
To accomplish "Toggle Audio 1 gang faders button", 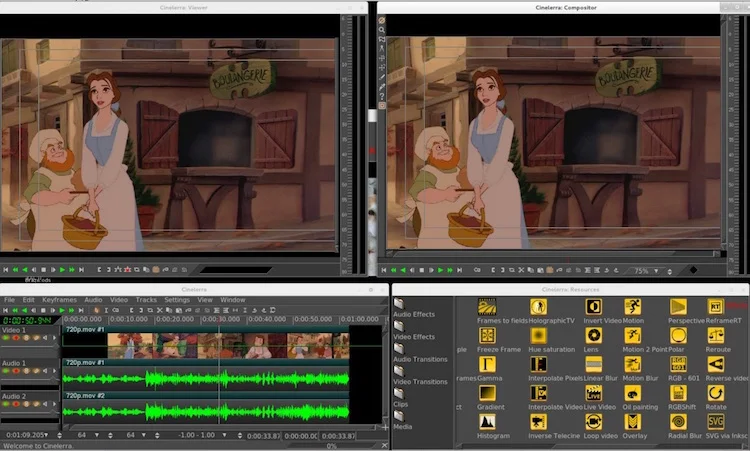I will (x=26, y=371).
